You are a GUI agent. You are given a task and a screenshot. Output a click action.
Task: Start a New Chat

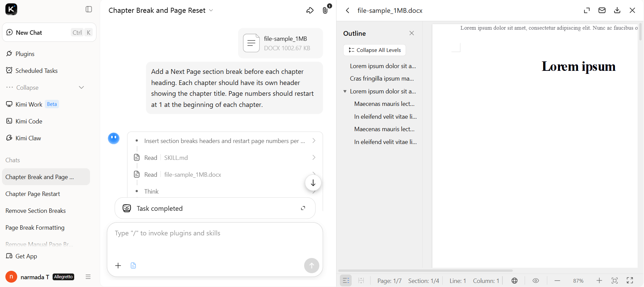pyautogui.click(x=49, y=33)
